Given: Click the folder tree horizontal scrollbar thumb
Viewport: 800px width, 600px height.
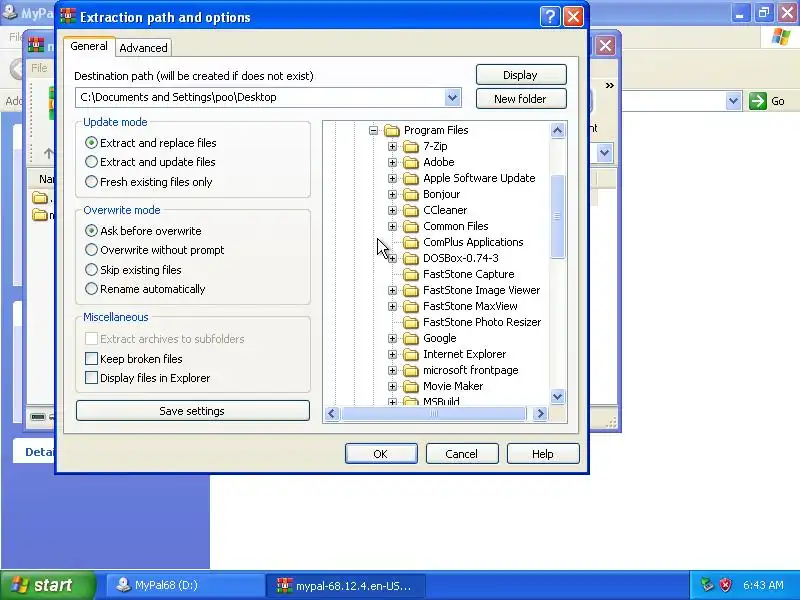Looking at the screenshot, I should click(x=434, y=413).
